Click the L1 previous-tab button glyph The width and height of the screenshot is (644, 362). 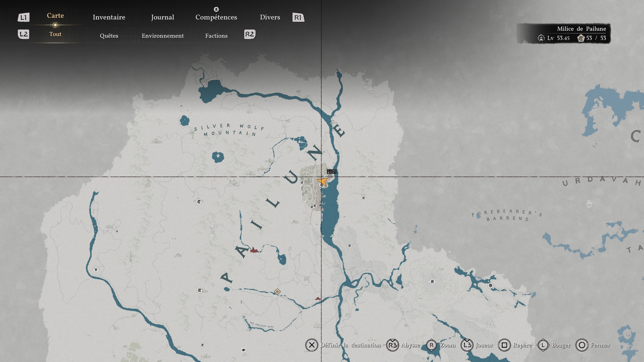pos(23,17)
